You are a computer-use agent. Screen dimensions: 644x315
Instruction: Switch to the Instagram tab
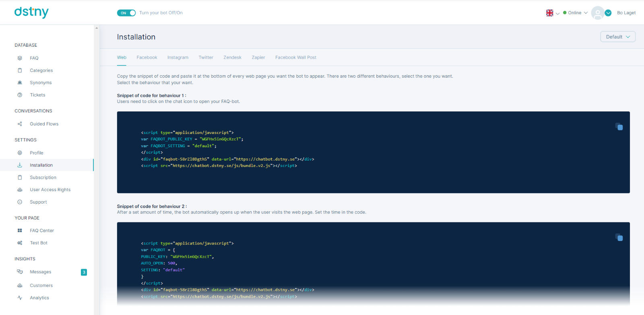point(178,58)
